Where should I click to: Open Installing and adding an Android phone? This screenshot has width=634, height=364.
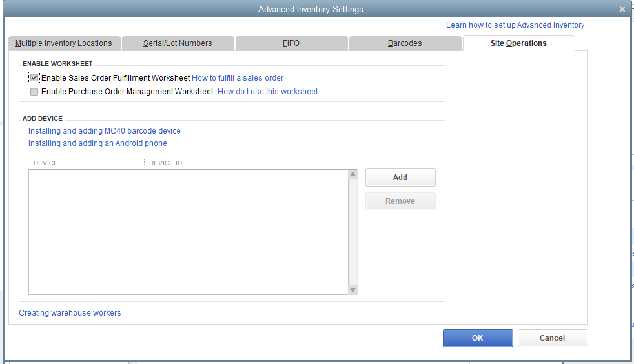pos(97,143)
